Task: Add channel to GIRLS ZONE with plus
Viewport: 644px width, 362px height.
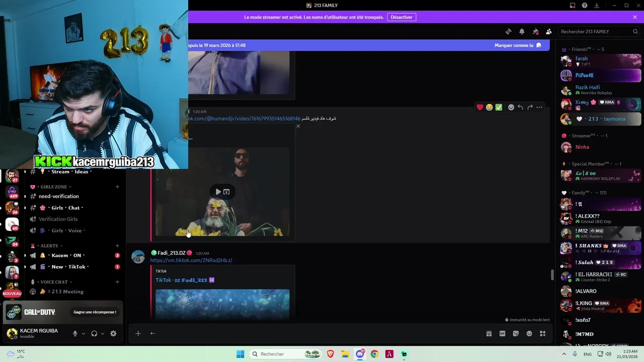Action: pyautogui.click(x=117, y=187)
